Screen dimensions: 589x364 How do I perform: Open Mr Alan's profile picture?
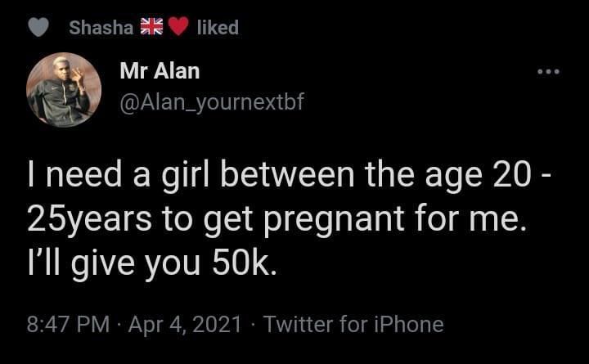pyautogui.click(x=64, y=90)
